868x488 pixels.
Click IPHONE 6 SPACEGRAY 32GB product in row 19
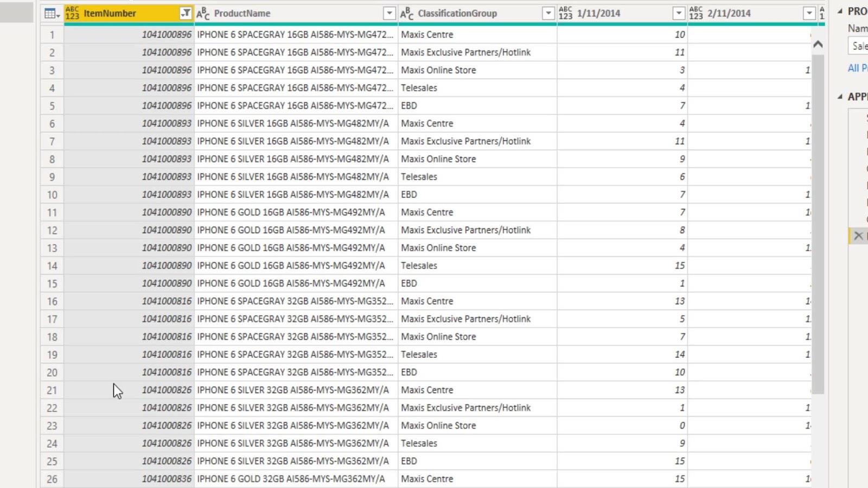(x=295, y=355)
